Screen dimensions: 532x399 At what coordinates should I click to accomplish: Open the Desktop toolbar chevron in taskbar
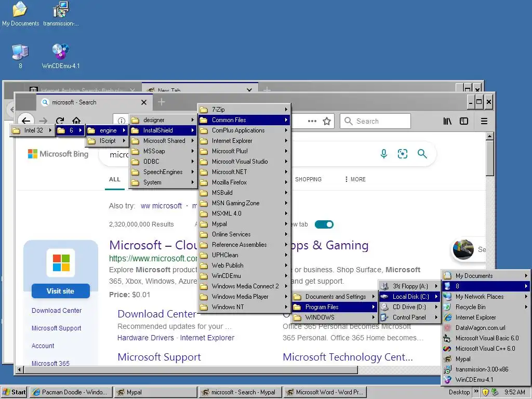(x=476, y=391)
